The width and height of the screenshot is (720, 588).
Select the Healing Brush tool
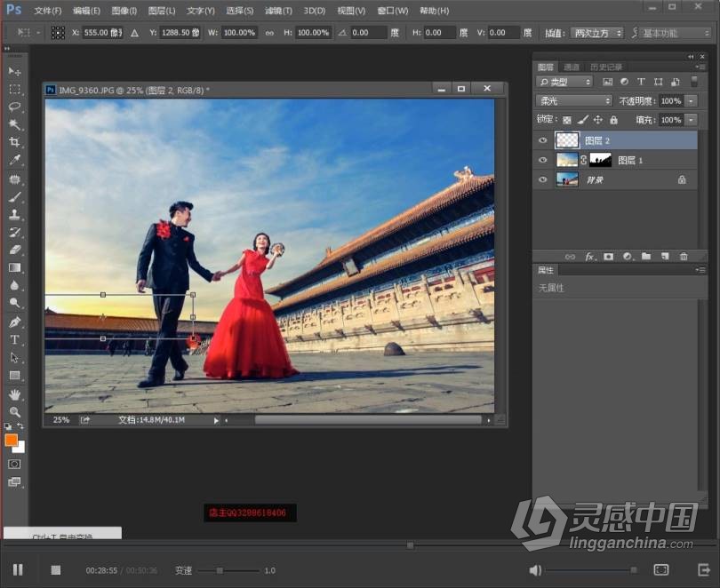point(15,179)
